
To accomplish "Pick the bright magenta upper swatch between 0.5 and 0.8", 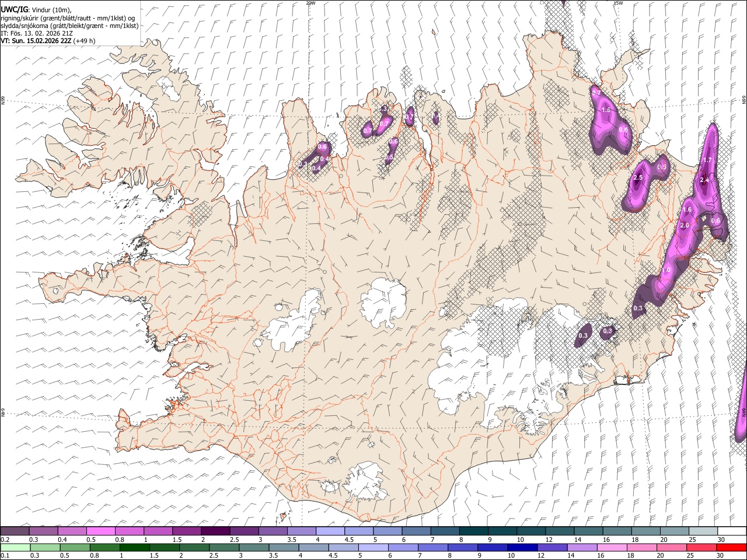I will click(101, 531).
